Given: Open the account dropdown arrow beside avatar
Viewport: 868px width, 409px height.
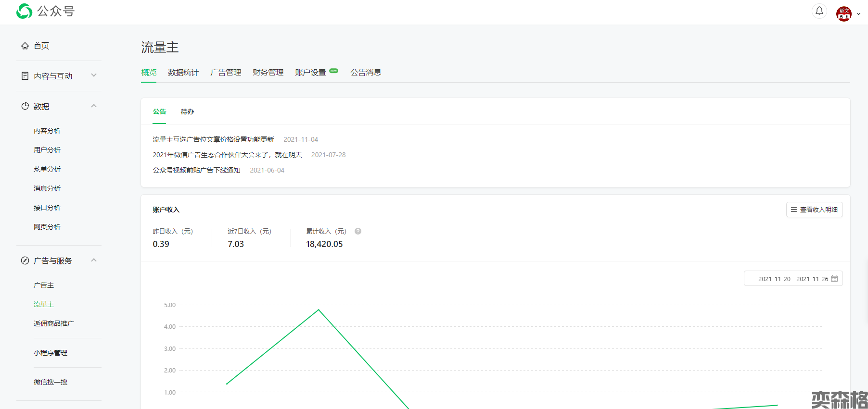Looking at the screenshot, I should pos(859,14).
